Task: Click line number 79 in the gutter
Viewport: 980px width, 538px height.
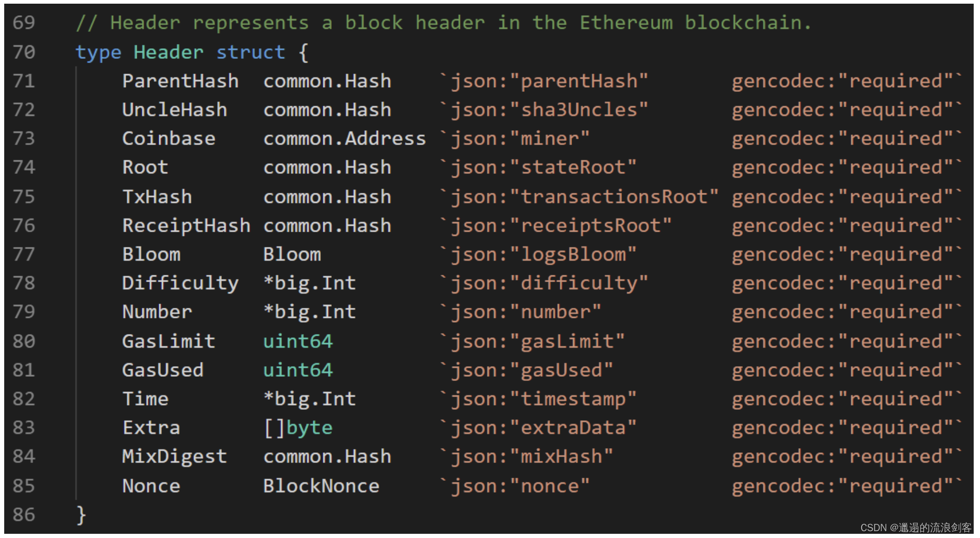Action: [x=24, y=312]
